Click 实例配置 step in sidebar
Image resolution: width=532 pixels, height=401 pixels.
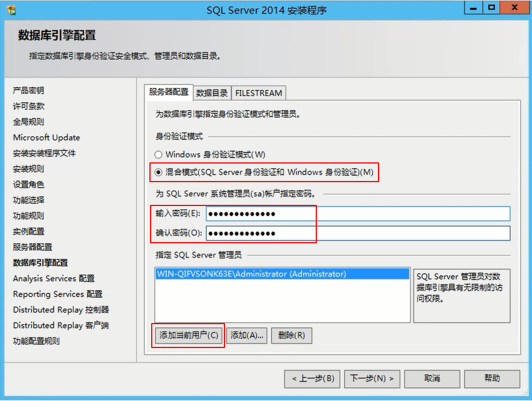point(28,232)
